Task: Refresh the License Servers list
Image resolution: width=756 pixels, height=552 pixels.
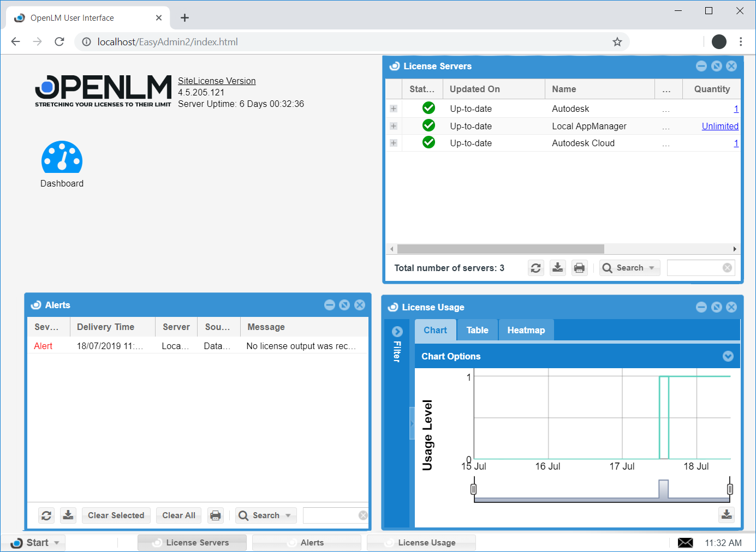Action: click(535, 268)
